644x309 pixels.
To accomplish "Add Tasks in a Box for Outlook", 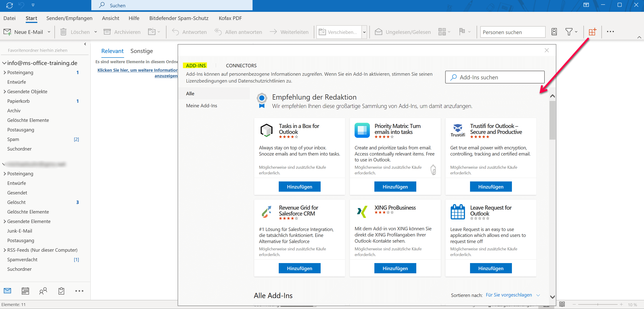I will click(x=299, y=187).
